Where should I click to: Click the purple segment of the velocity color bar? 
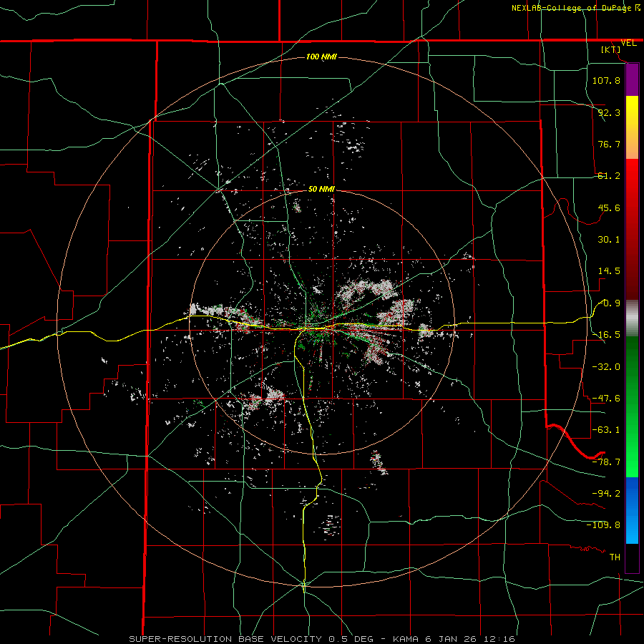632,80
